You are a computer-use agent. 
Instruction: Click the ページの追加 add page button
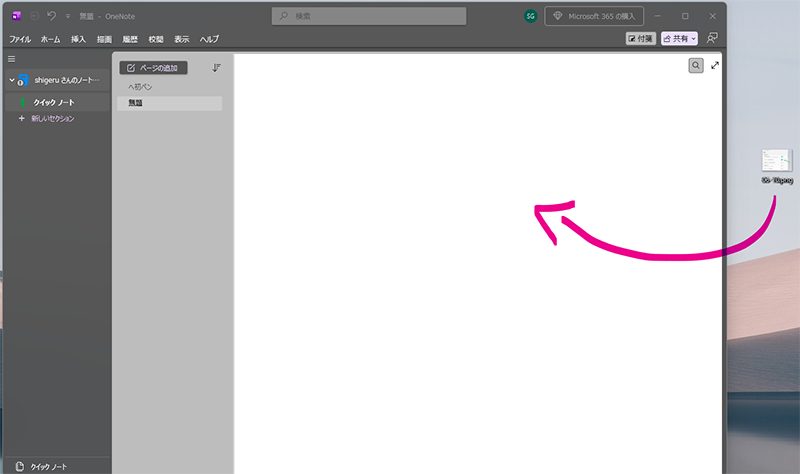pyautogui.click(x=154, y=68)
